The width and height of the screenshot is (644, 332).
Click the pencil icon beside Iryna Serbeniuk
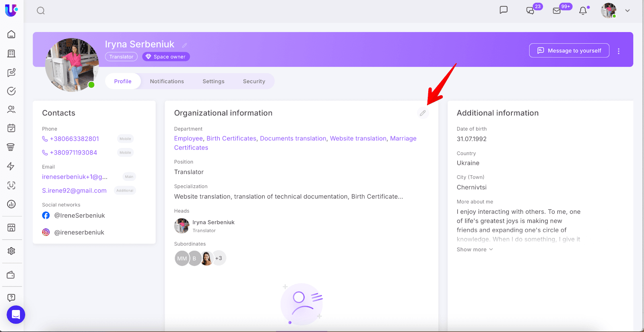(185, 45)
